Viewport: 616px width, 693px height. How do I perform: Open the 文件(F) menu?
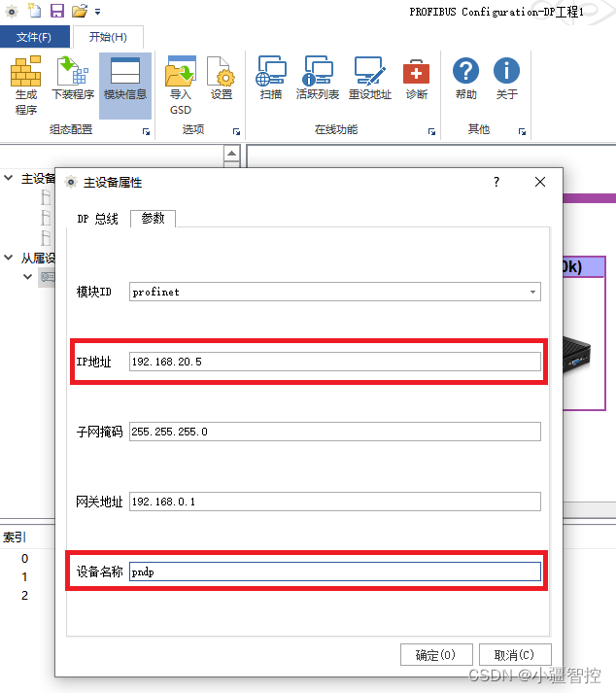pyautogui.click(x=34, y=37)
